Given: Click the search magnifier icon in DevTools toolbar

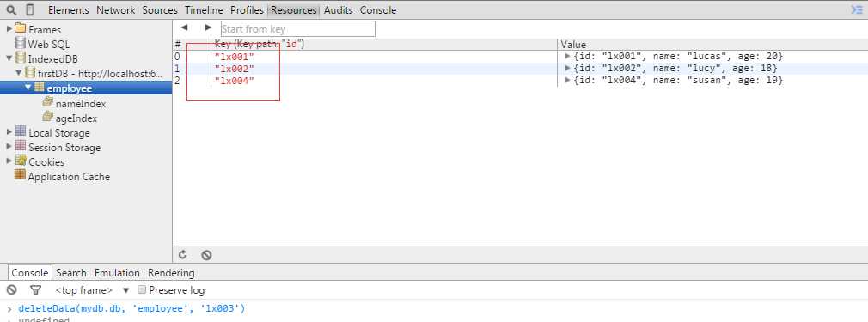Looking at the screenshot, I should pyautogui.click(x=11, y=10).
